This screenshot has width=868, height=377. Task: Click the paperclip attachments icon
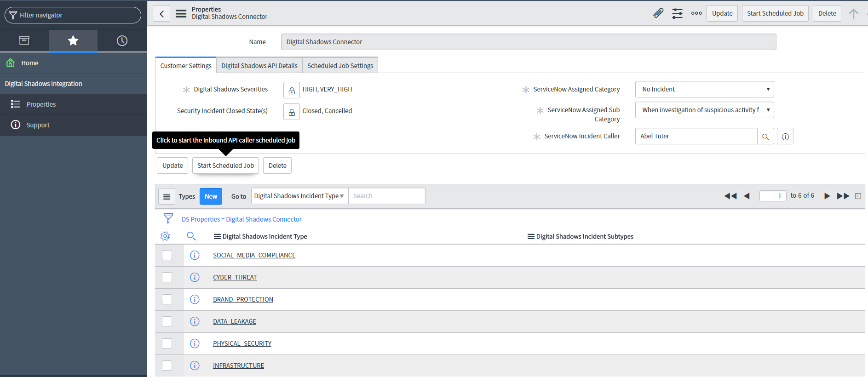(x=658, y=13)
